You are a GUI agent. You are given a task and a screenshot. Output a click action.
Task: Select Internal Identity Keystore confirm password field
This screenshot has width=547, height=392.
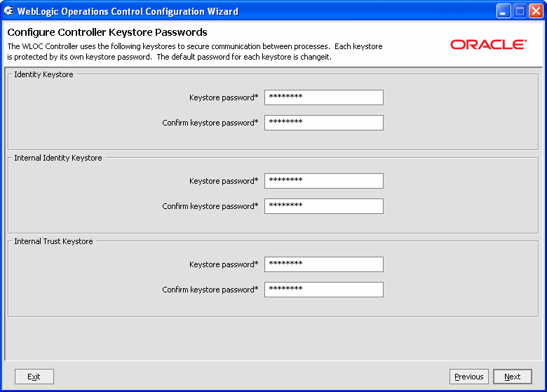[x=324, y=206]
